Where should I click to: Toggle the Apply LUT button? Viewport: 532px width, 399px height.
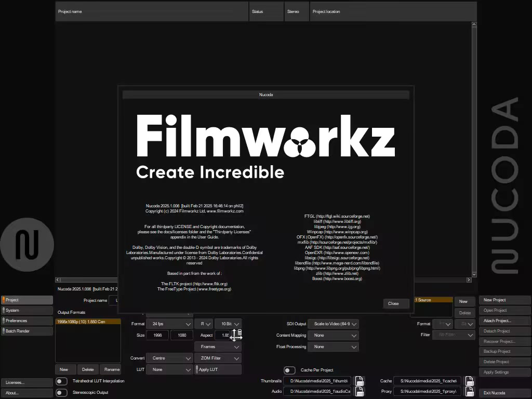click(x=218, y=369)
